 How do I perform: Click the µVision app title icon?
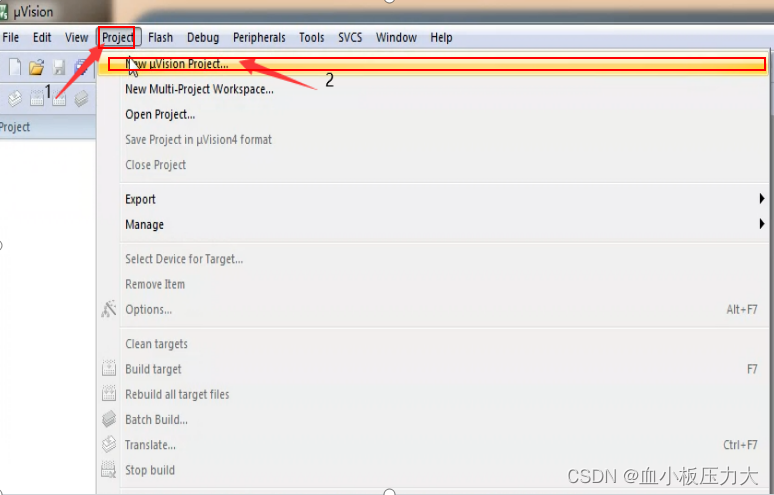3,11
